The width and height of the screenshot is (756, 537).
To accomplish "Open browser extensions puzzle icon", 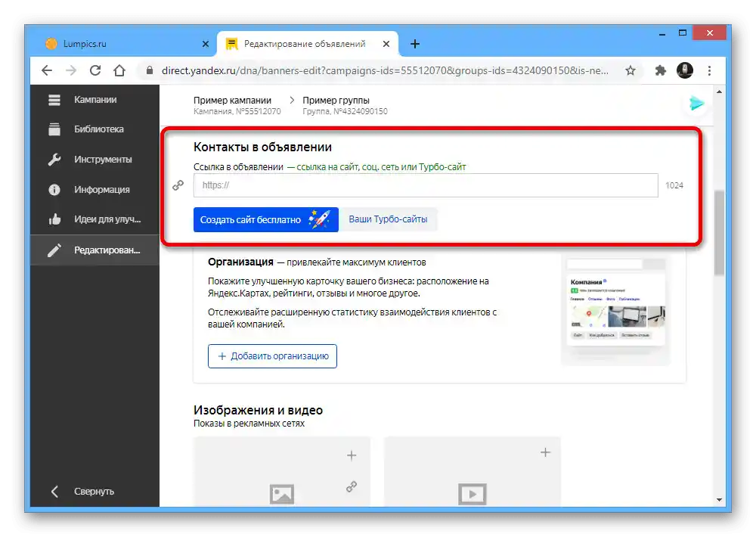I will point(660,70).
